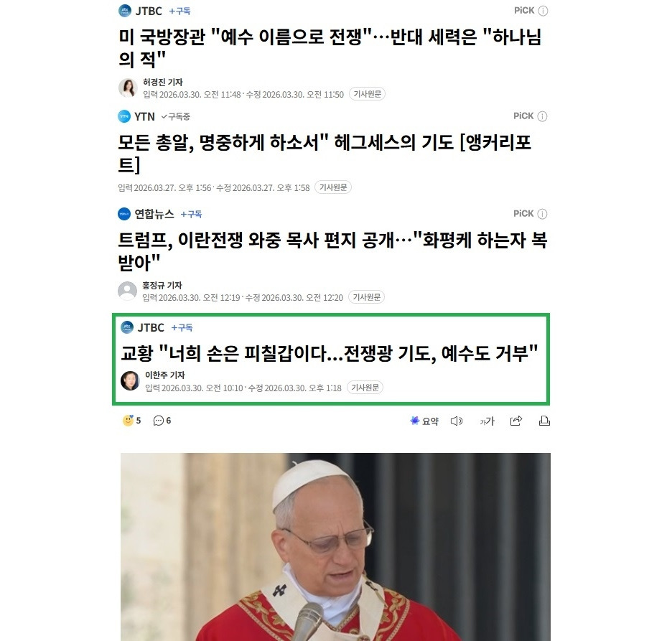The image size is (672, 641).
Task: Subscribe to JTBC in the highlighted article
Action: point(182,327)
